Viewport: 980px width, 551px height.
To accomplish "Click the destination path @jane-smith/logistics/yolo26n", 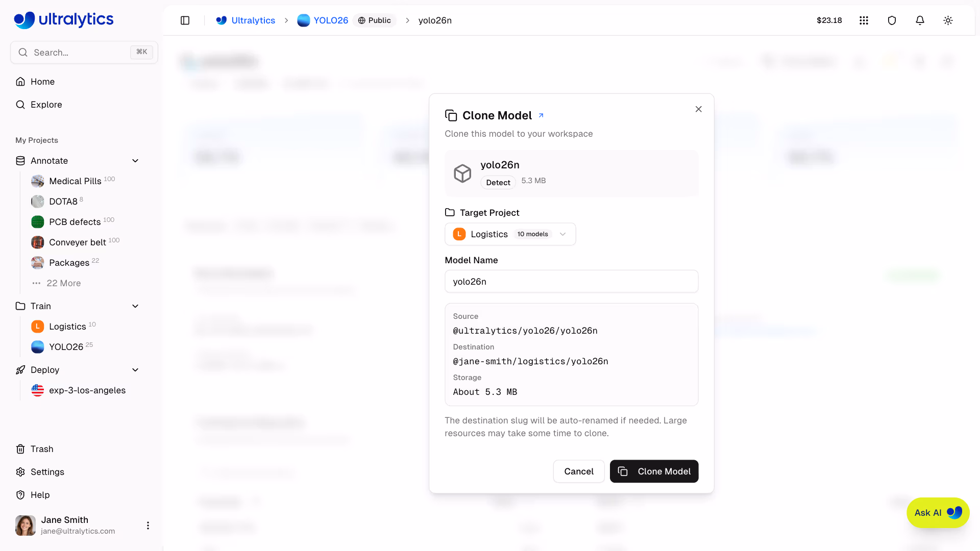I will pos(530,361).
